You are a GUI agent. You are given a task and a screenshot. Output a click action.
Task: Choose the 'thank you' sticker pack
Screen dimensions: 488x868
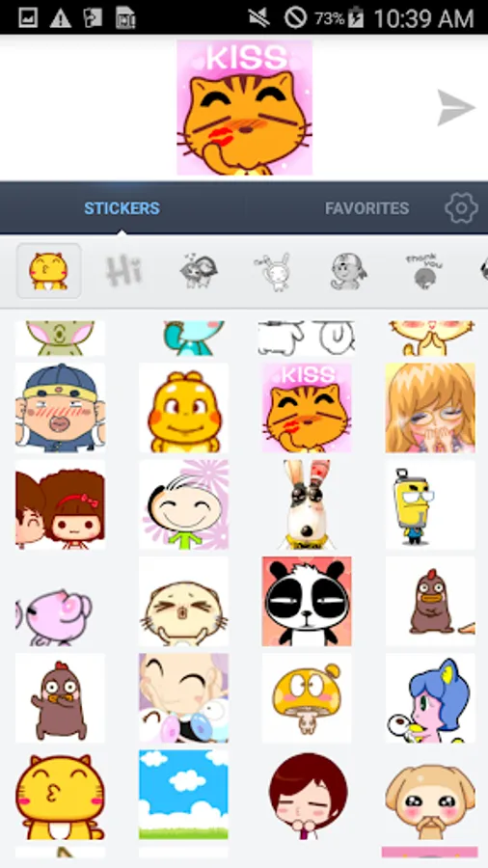(x=421, y=271)
